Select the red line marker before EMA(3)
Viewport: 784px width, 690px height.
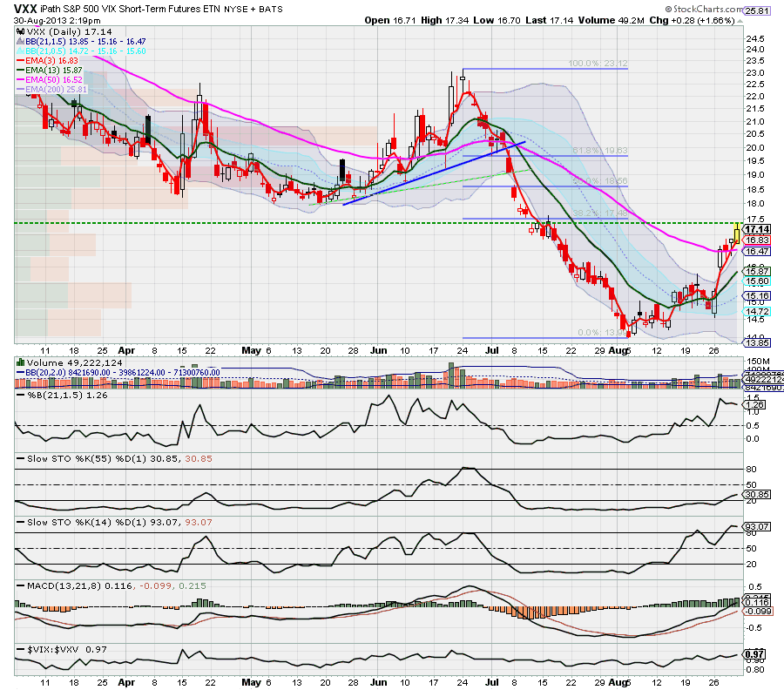point(21,60)
